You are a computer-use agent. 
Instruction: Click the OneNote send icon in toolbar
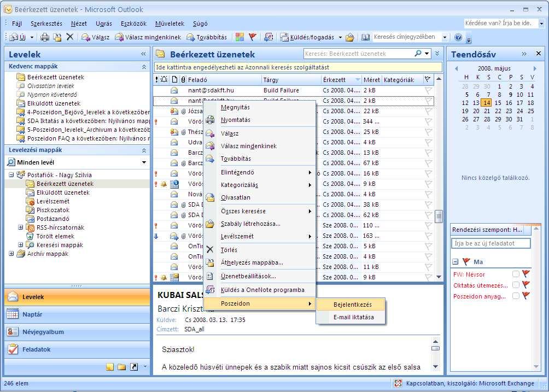[x=268, y=37]
